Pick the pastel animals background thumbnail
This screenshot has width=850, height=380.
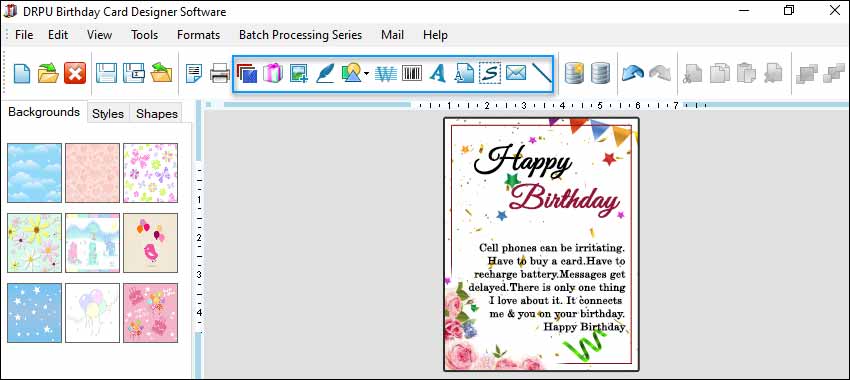coord(92,243)
